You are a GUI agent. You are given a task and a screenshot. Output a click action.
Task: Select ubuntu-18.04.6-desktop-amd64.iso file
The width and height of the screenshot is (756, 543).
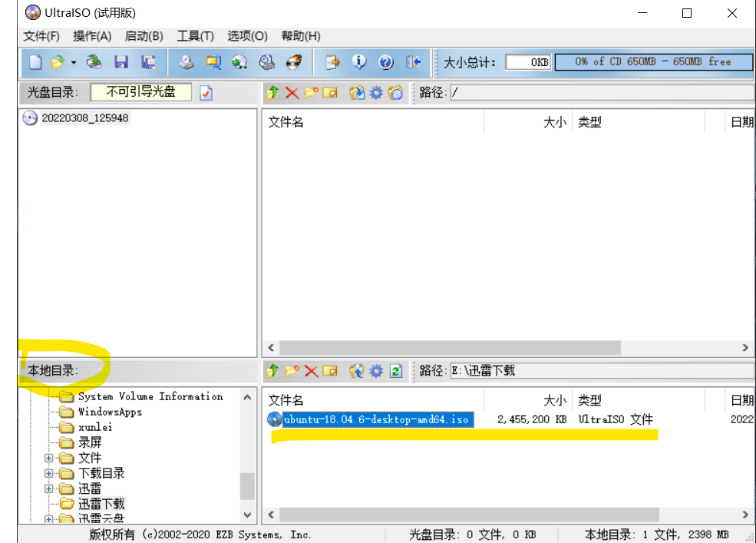(x=376, y=419)
